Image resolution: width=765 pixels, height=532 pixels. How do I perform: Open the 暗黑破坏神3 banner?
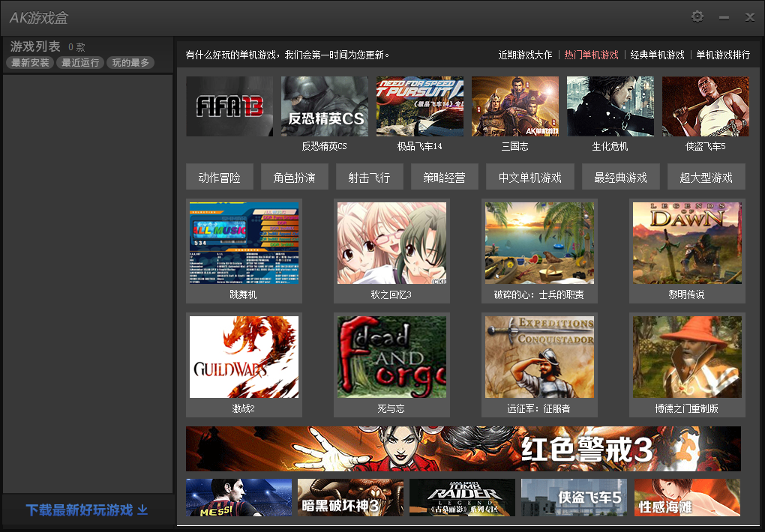pyautogui.click(x=351, y=498)
